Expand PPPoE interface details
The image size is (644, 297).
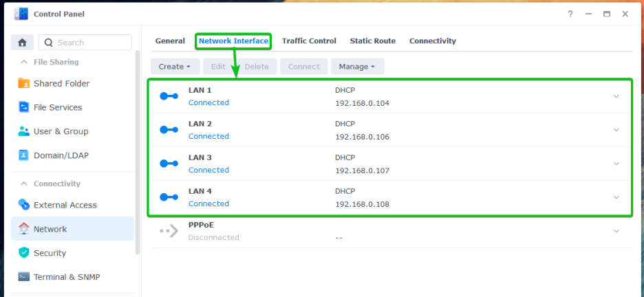coord(616,231)
